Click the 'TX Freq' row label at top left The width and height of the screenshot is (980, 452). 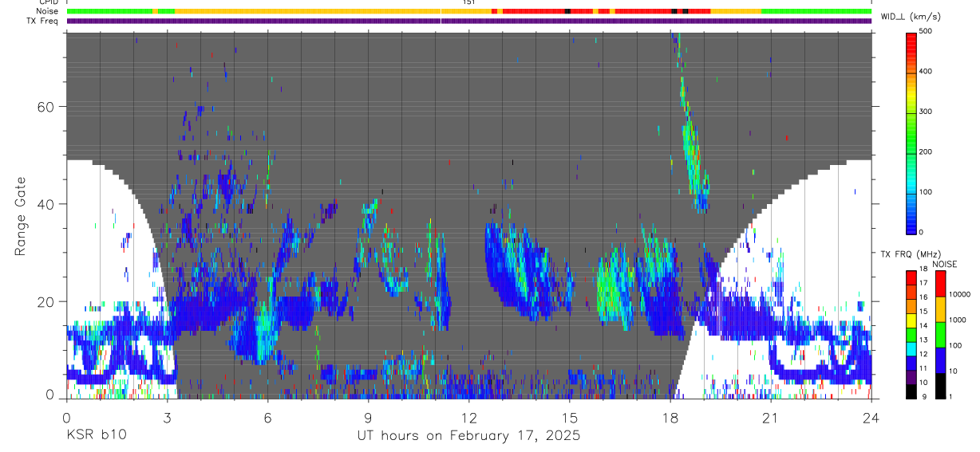pyautogui.click(x=44, y=21)
